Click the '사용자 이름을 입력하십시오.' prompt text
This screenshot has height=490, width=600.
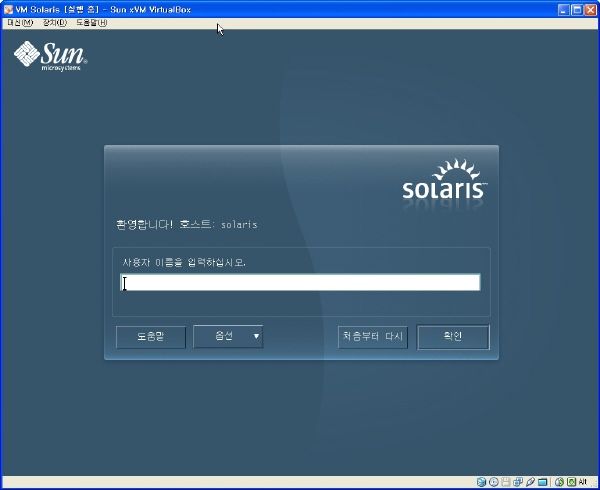[184, 262]
